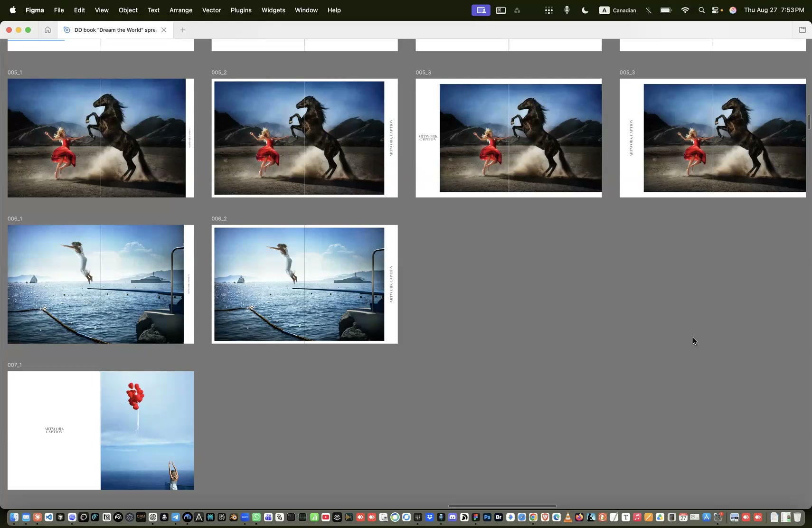Open the Canadian input source menu

618,10
